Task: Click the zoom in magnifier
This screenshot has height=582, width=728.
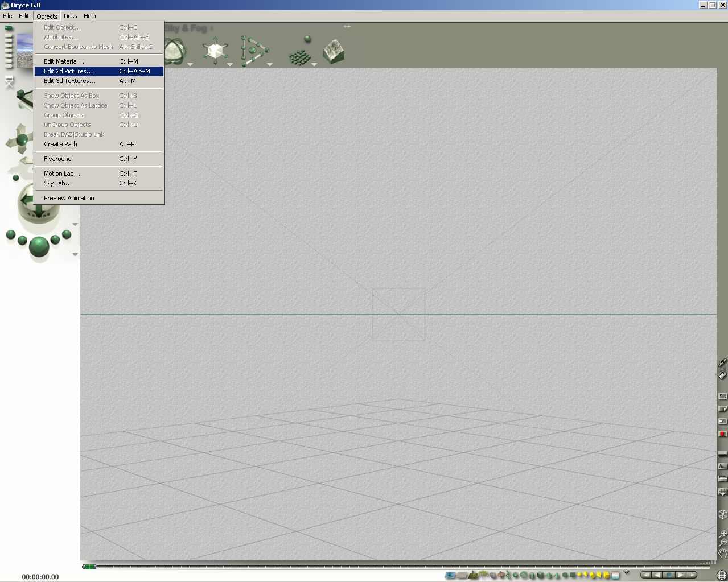Action: point(722,534)
